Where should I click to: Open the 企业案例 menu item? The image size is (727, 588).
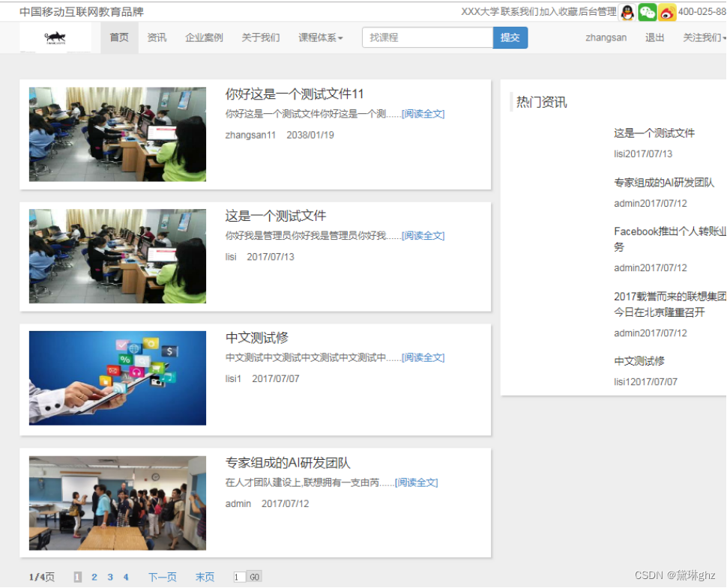(x=204, y=37)
